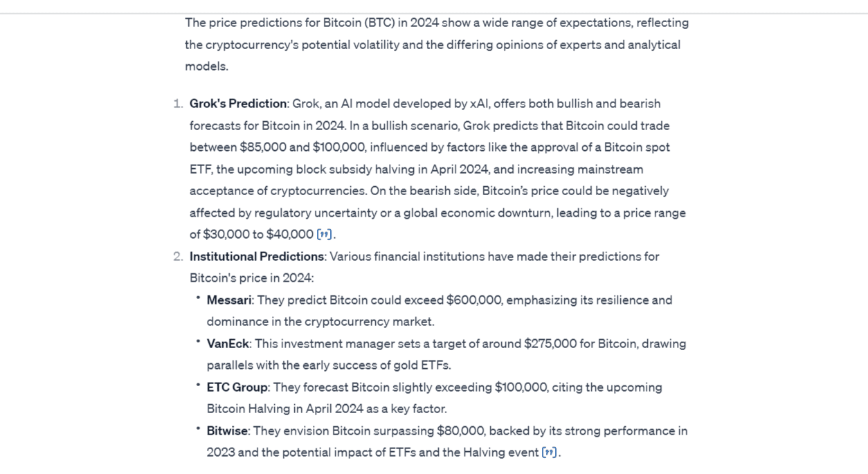This screenshot has height=474, width=868.
Task: Click the word xAI in Grok paragraph
Action: (x=480, y=104)
